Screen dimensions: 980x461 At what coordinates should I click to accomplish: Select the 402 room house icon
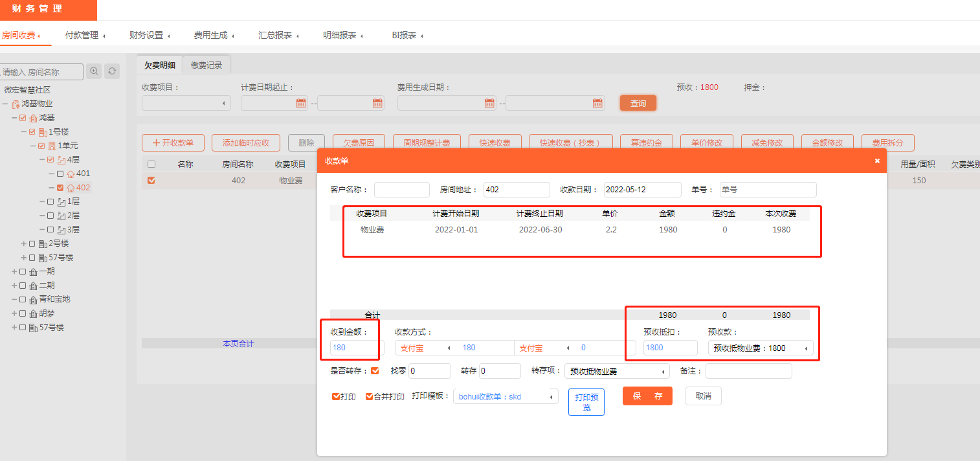click(x=71, y=188)
